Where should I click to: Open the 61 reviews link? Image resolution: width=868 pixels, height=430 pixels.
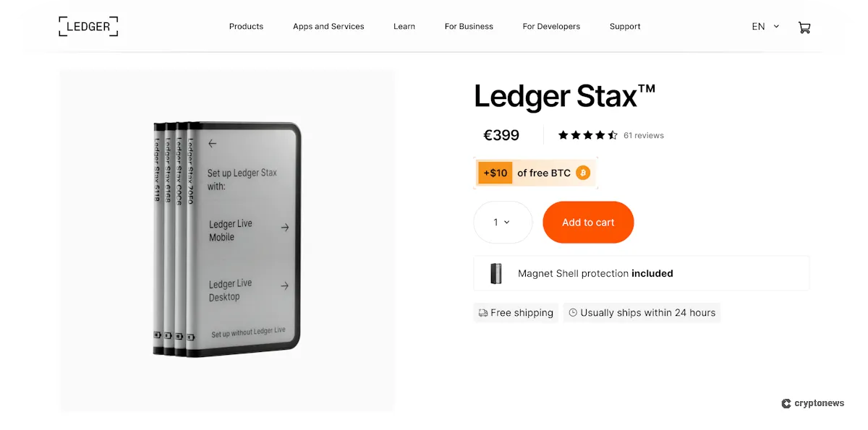643,135
